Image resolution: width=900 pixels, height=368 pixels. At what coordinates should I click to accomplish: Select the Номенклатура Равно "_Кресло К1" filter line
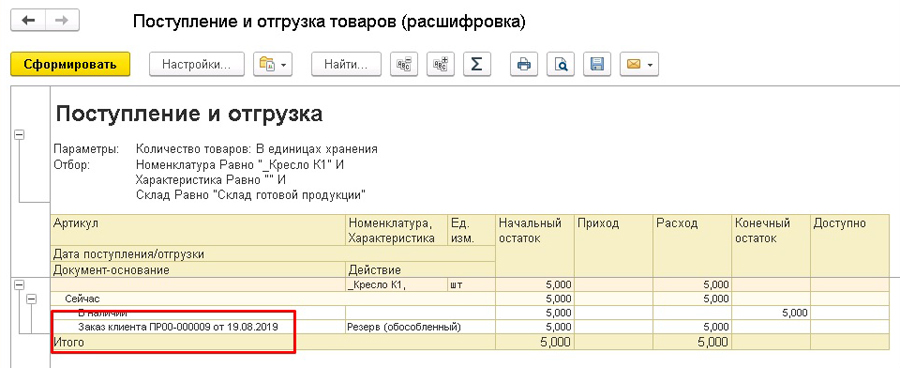click(x=240, y=165)
